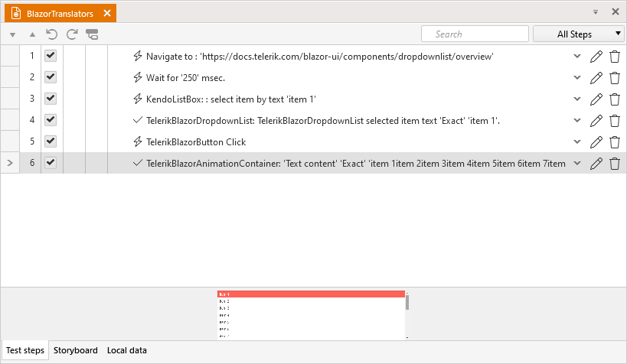
Task: Open the 'All Steps' filter dropdown
Action: coord(579,34)
